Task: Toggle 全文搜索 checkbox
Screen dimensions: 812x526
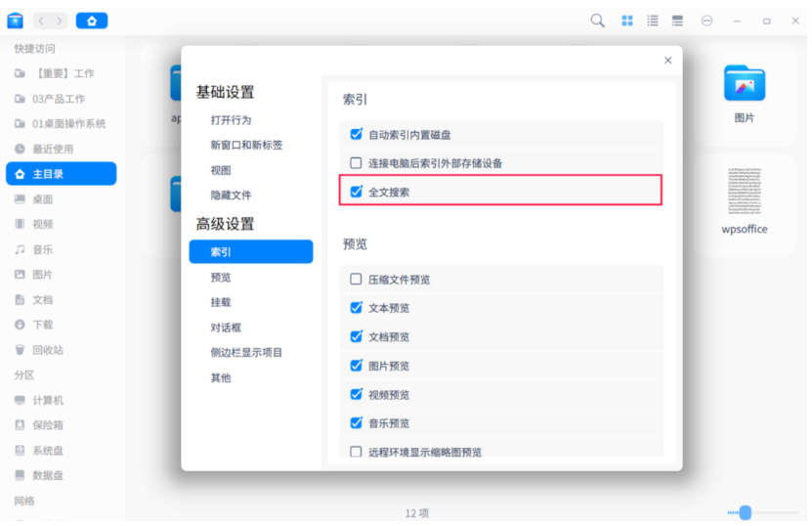Action: point(356,192)
